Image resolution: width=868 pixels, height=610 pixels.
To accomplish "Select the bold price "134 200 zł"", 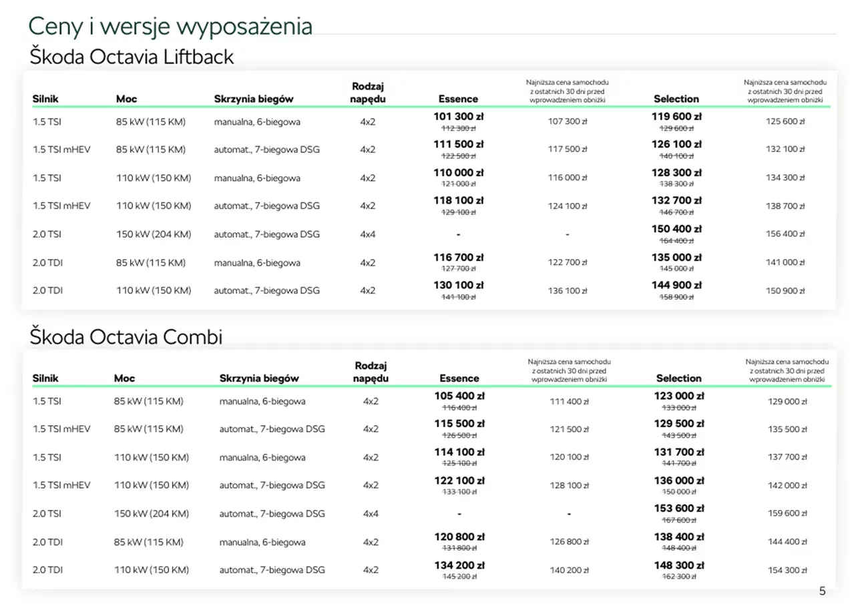I will [459, 565].
